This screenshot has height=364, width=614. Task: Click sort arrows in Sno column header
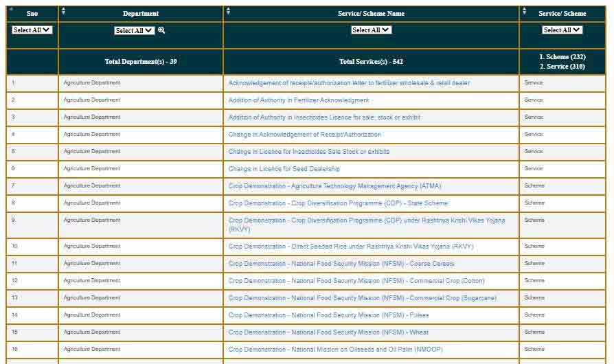point(10,10)
